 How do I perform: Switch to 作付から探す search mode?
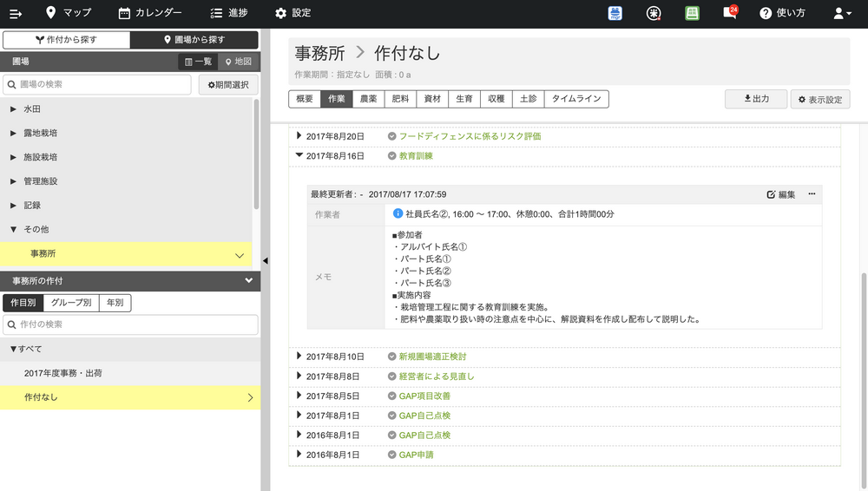tap(66, 40)
